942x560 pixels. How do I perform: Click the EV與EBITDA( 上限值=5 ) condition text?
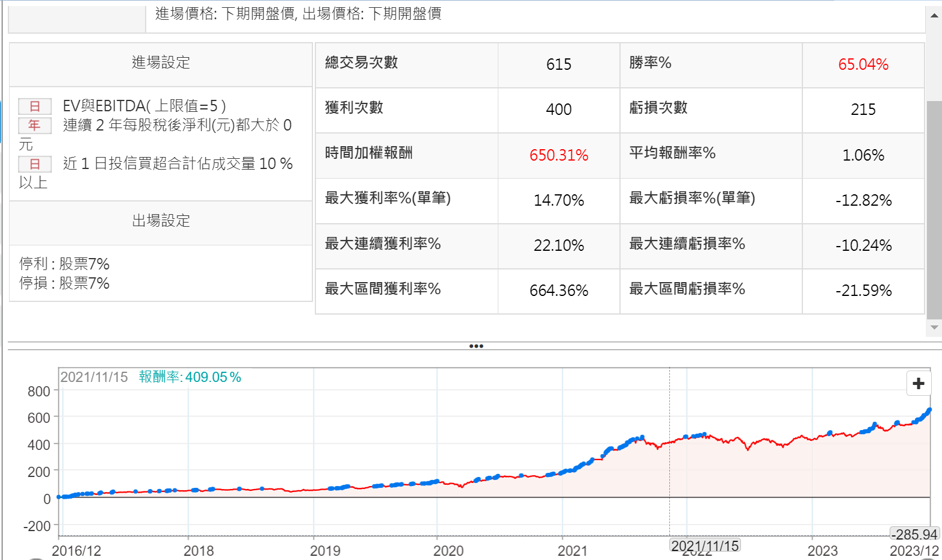(x=144, y=106)
